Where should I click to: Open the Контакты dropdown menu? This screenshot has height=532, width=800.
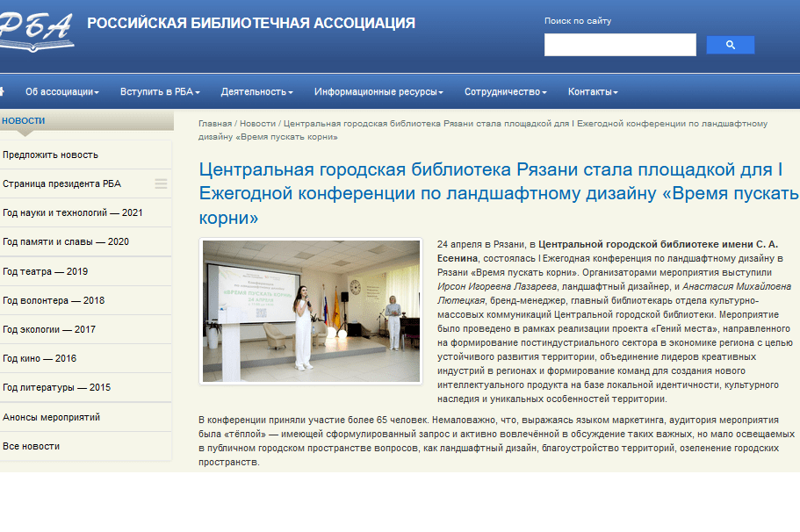(593, 92)
